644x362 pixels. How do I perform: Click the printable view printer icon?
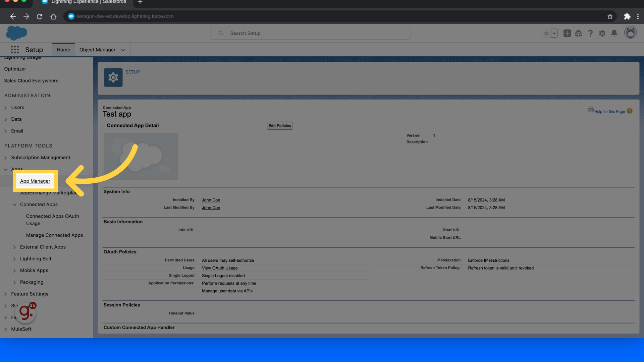[590, 110]
